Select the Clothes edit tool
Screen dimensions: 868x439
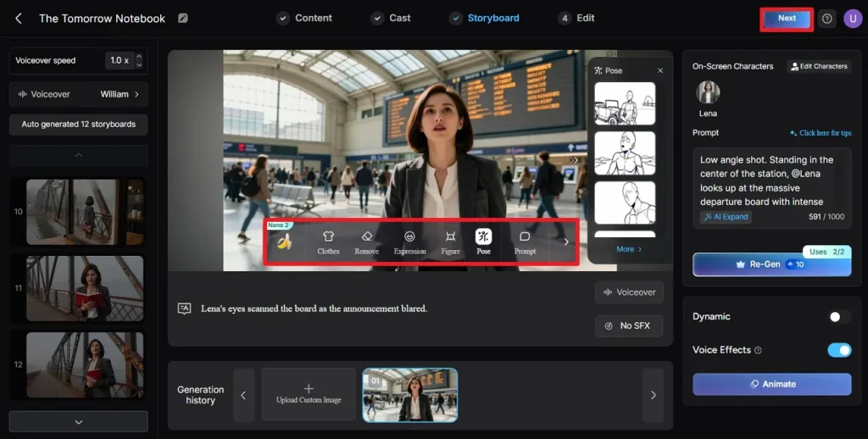point(328,242)
